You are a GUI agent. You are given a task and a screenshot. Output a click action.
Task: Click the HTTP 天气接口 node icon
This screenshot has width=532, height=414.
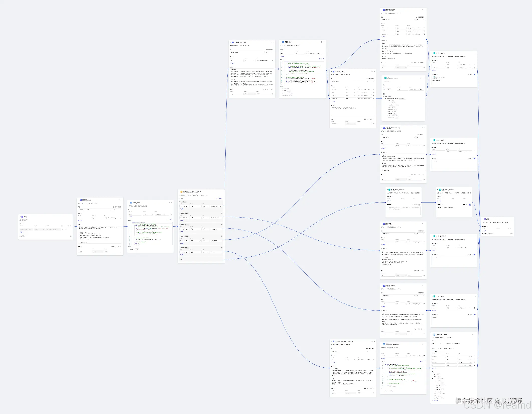coord(434,335)
